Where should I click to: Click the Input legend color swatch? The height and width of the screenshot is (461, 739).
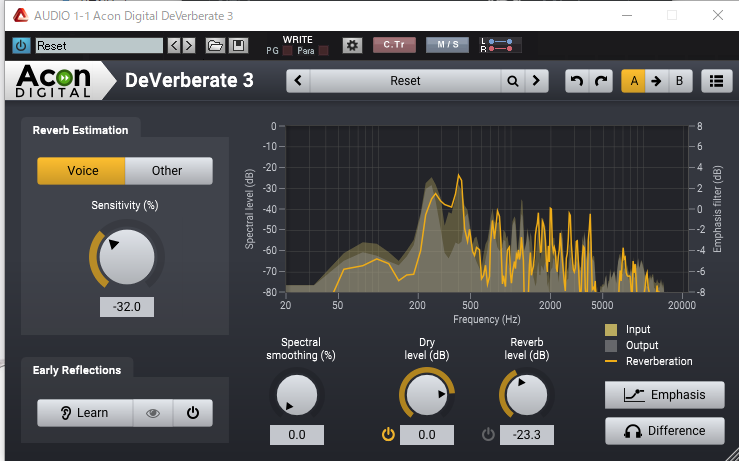[611, 329]
